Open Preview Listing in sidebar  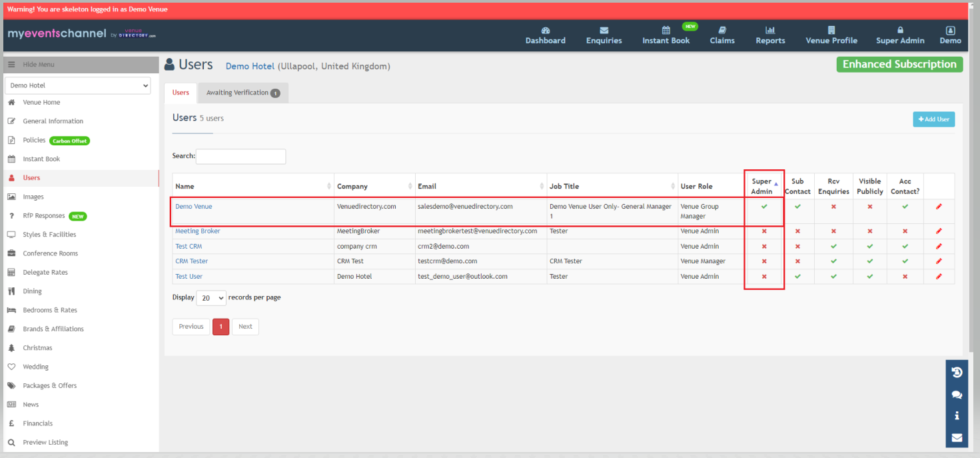coord(45,442)
